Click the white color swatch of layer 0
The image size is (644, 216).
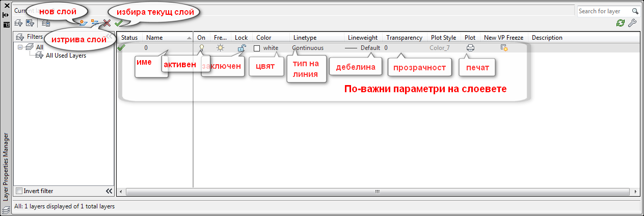pyautogui.click(x=257, y=48)
